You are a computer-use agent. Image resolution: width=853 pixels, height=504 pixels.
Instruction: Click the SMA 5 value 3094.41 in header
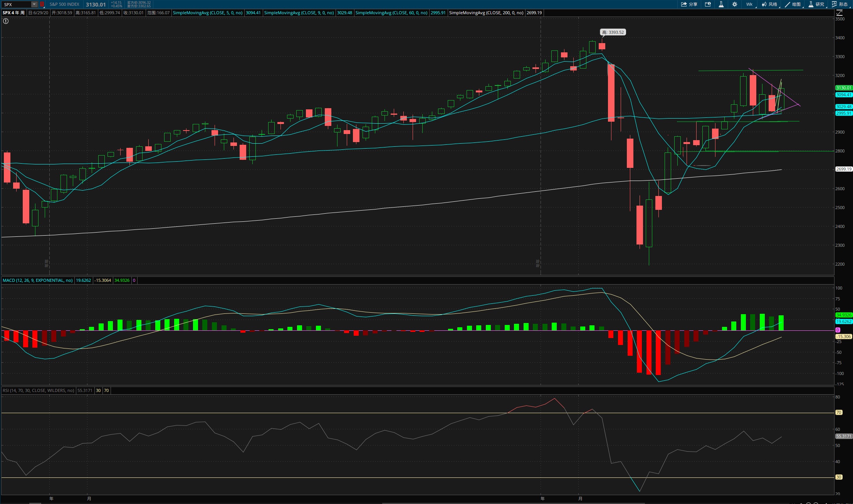click(253, 13)
